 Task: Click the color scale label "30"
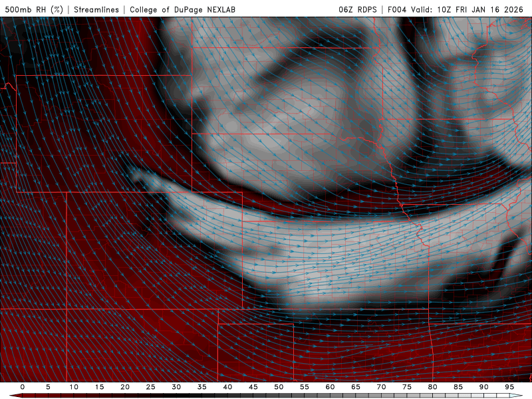coord(176,387)
